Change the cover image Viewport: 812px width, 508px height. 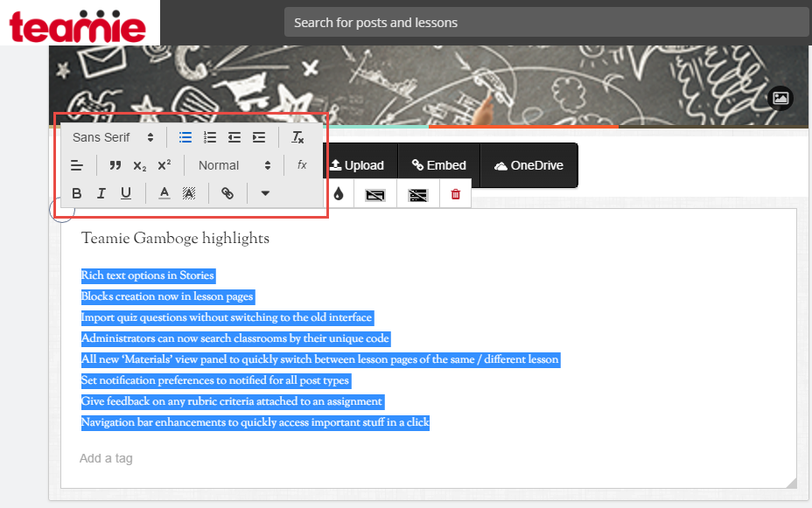point(780,98)
